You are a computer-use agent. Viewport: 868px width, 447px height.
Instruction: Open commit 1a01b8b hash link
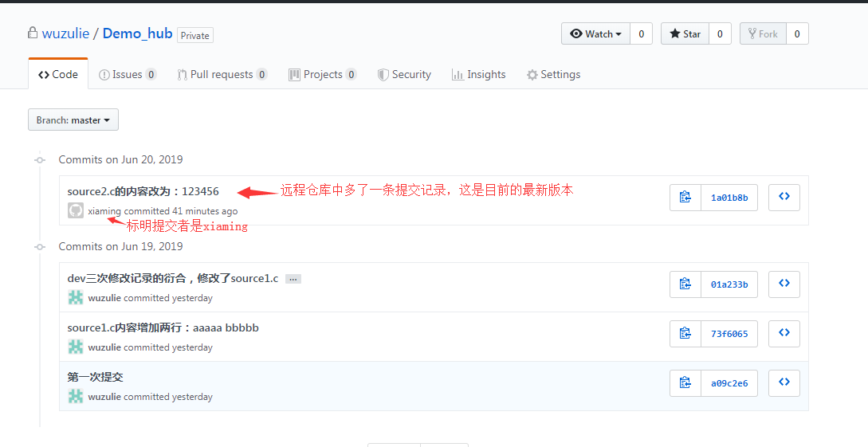729,198
